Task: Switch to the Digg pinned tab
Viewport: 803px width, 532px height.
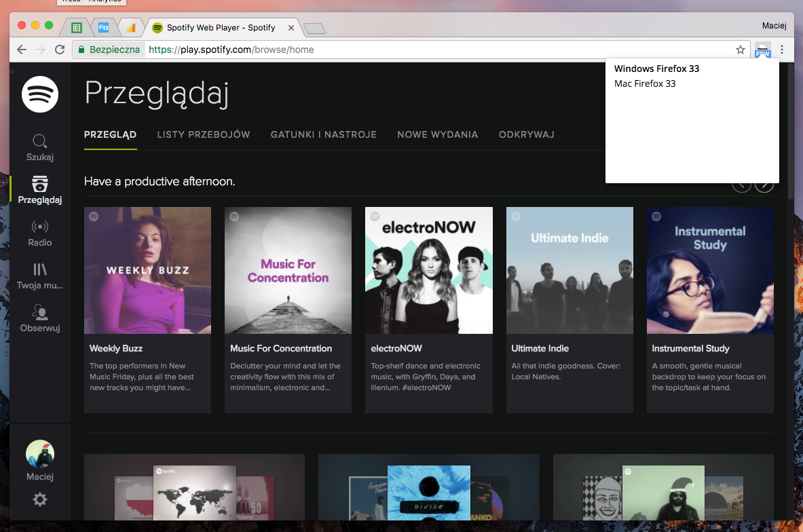Action: pyautogui.click(x=103, y=28)
